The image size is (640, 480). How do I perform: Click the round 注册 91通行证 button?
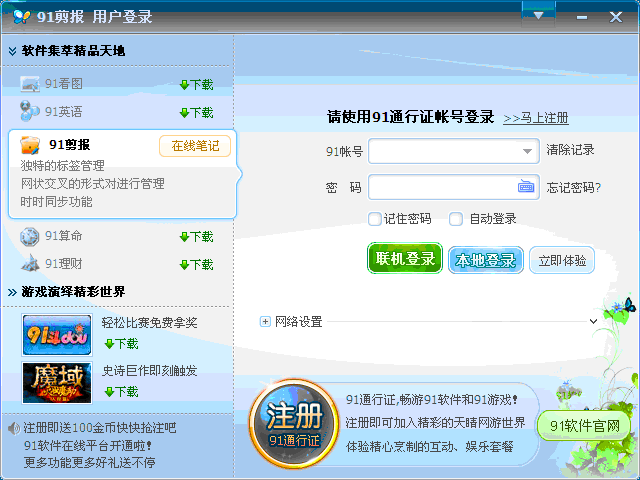(294, 423)
